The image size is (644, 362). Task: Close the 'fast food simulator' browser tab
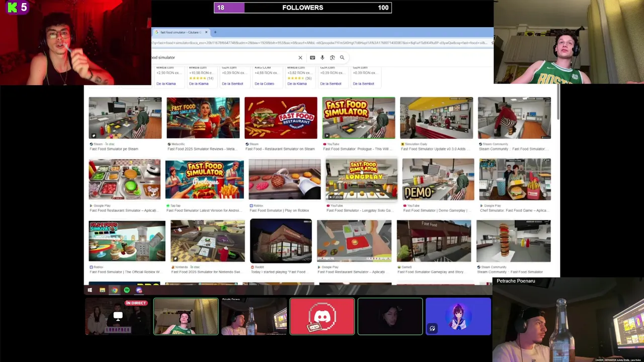click(206, 32)
